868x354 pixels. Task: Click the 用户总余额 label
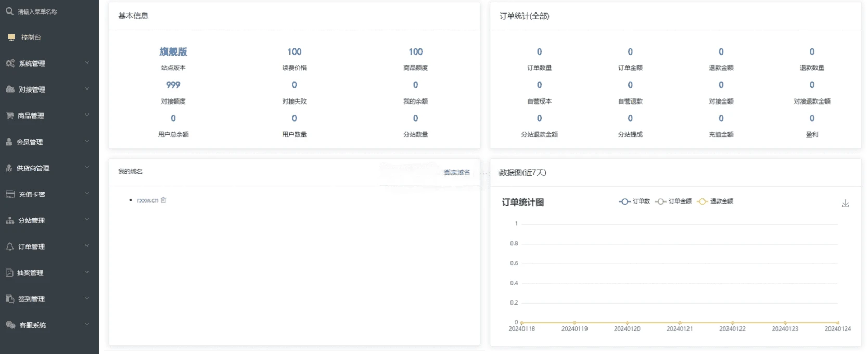pos(173,134)
